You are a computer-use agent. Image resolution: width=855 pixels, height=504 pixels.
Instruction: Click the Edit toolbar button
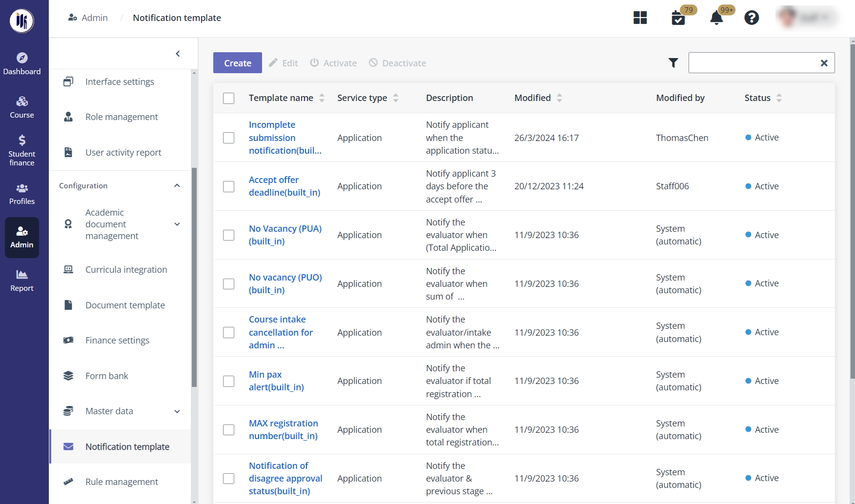point(284,63)
